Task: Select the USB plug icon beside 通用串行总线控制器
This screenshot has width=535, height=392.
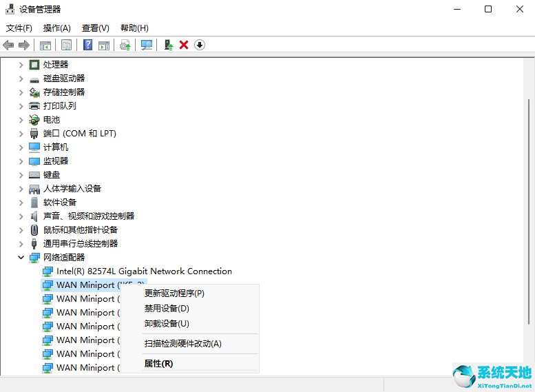Action: (x=34, y=244)
